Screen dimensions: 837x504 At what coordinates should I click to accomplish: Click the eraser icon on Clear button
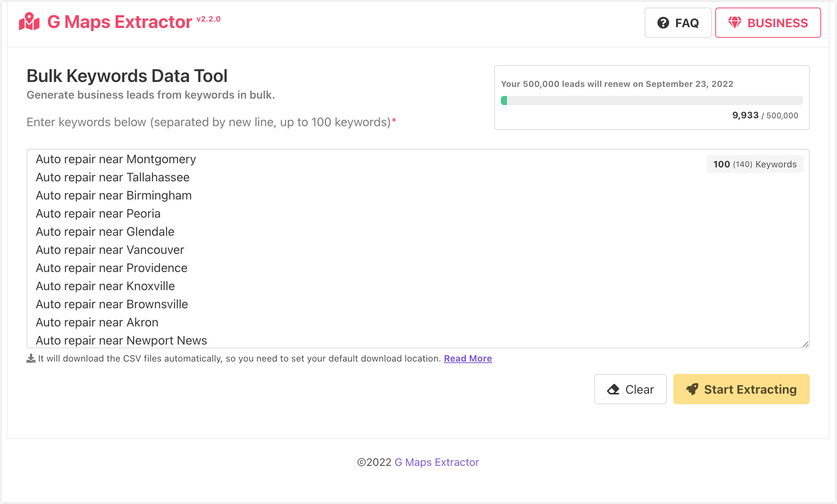(x=613, y=389)
